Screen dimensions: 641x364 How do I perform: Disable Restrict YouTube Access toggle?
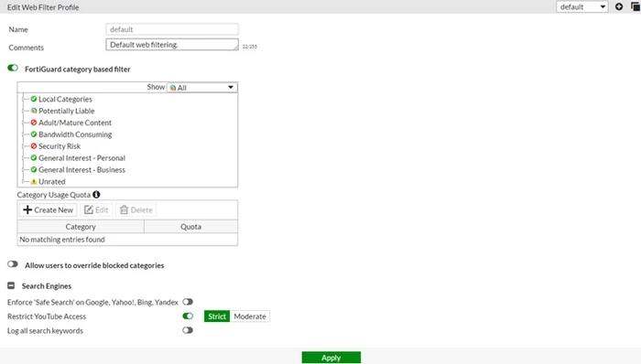(188, 316)
